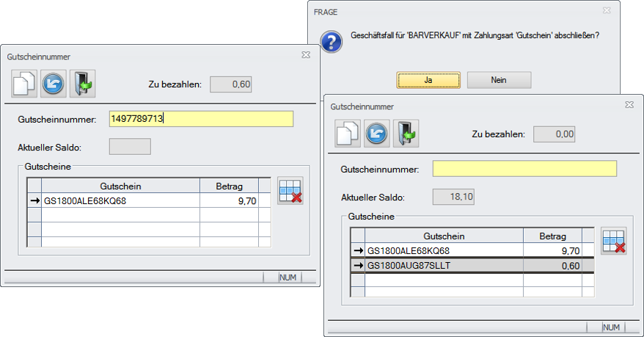Click exit door icon in dialog showing 0,60 due
The width and height of the screenshot is (644, 337).
click(x=82, y=84)
